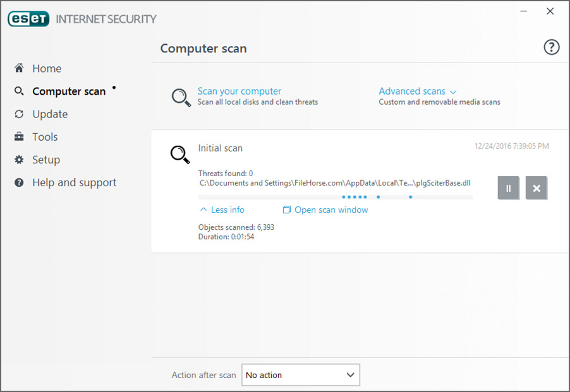Click the Help and support question icon
Viewport: 570px width, 392px height.
19,182
